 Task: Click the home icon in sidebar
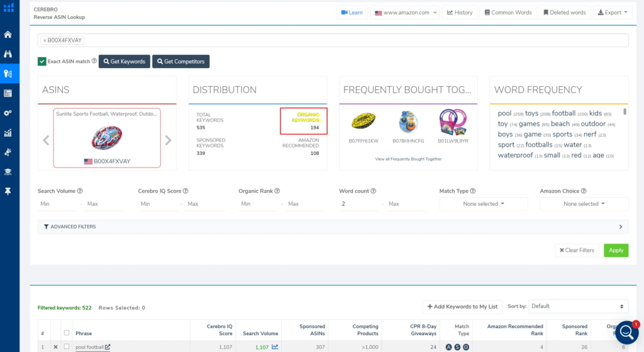8,34
